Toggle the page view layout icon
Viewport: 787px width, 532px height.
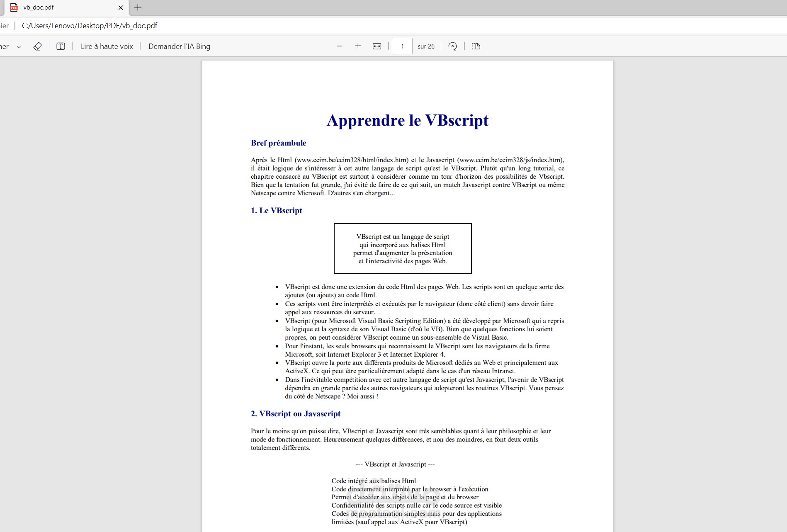[476, 46]
